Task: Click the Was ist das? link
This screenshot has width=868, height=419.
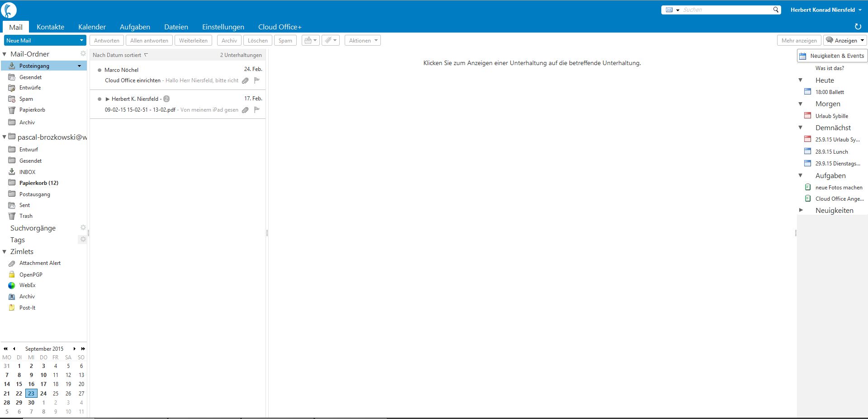Action: (830, 68)
